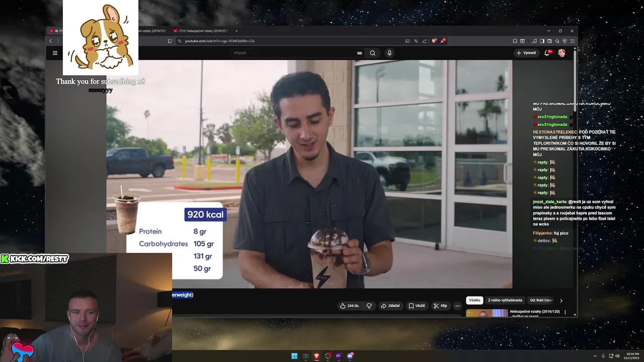Viewport: 644px width, 362px height.
Task: Click chat username dettox
Action: [544, 241]
